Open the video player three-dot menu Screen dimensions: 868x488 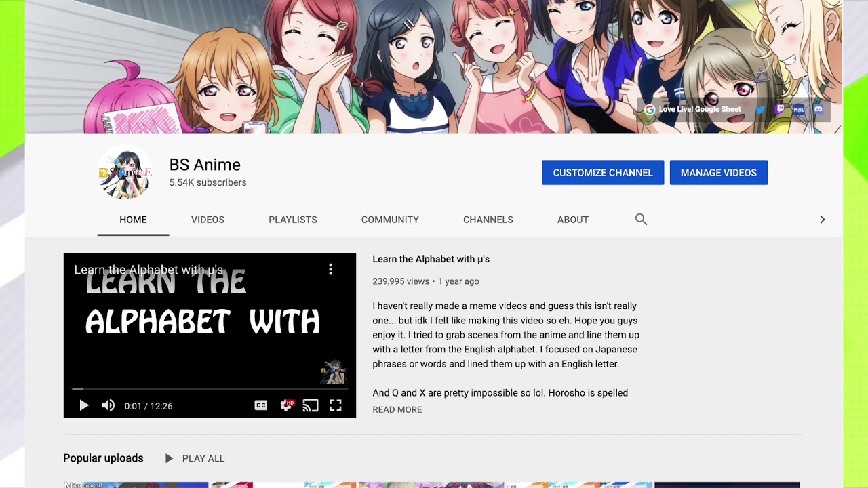(x=330, y=270)
